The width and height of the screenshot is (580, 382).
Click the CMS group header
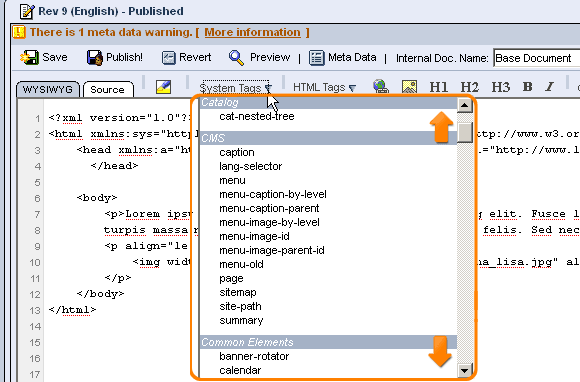[328, 138]
